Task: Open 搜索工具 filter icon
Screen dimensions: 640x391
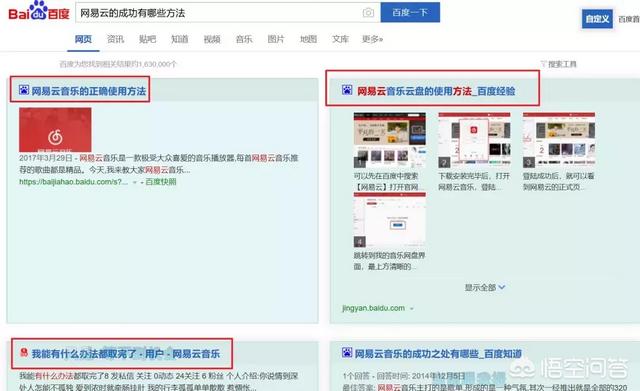Action: click(x=543, y=64)
